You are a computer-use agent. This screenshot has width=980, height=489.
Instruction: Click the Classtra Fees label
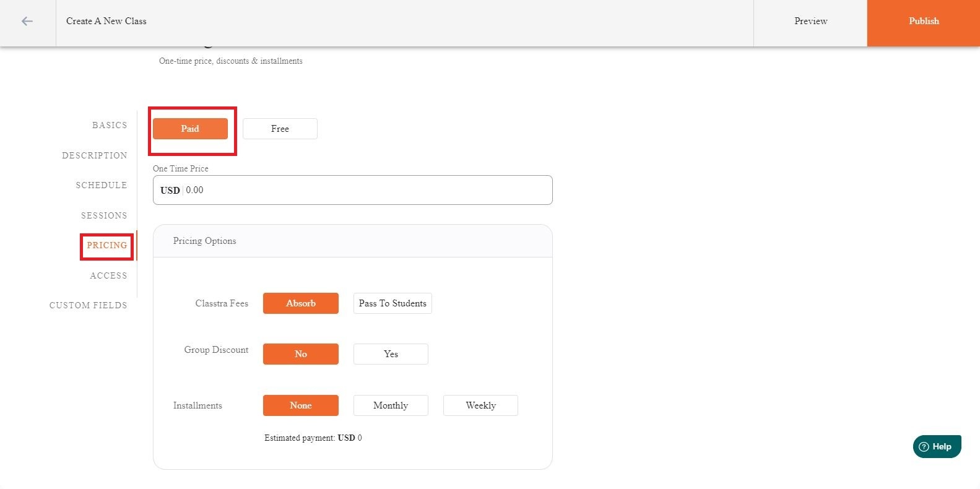[222, 303]
